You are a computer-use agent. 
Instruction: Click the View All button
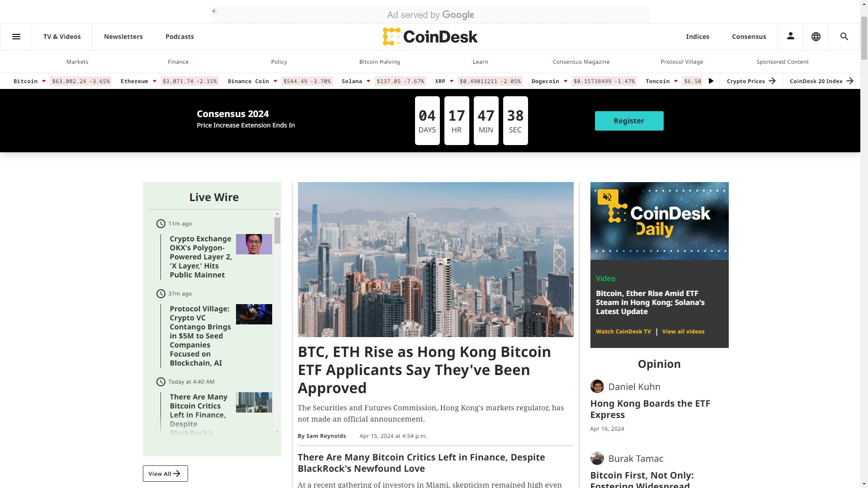click(x=165, y=474)
